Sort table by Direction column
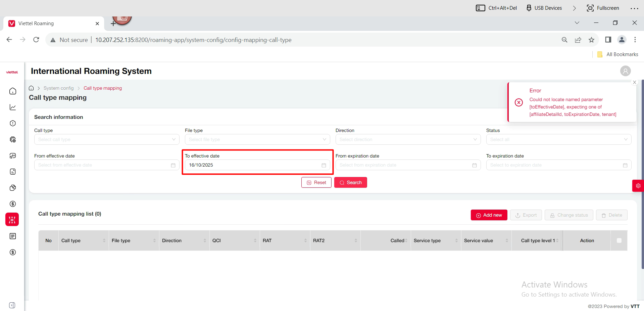The height and width of the screenshot is (311, 644). tap(205, 240)
